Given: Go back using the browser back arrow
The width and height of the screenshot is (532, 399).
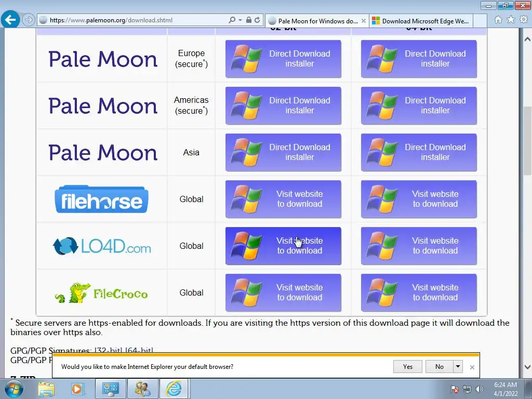Looking at the screenshot, I should pos(10,20).
